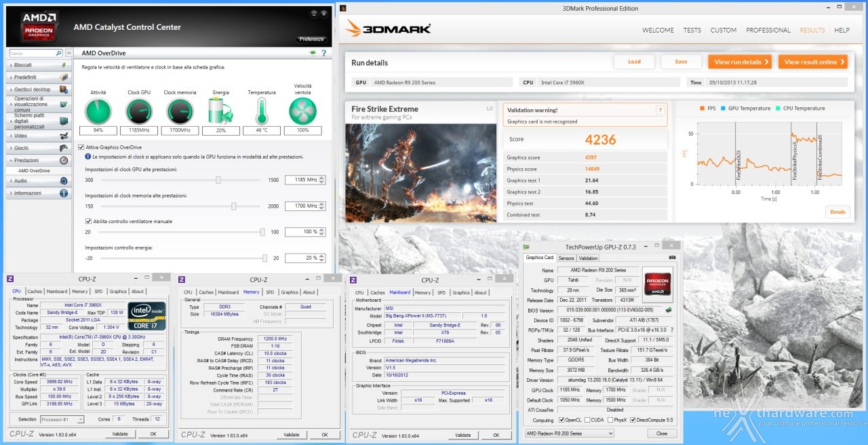
Task: Click the blue info icon beside clock settings note
Action: point(87,157)
